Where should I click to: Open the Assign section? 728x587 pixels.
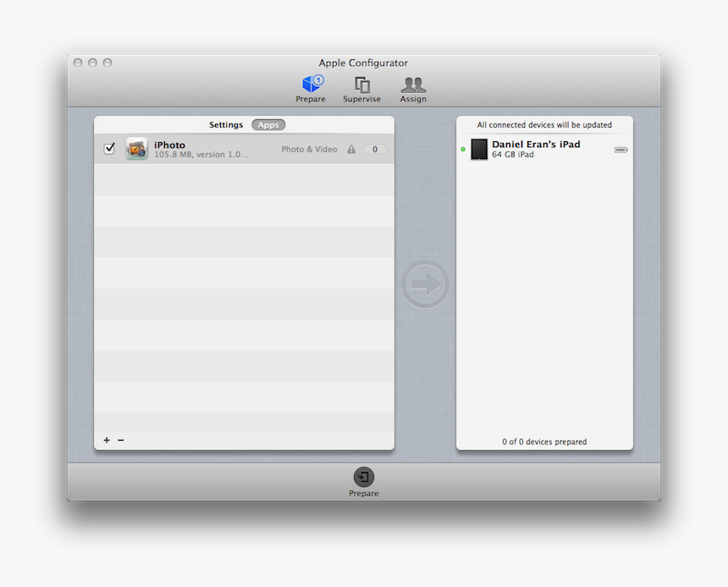[x=413, y=89]
